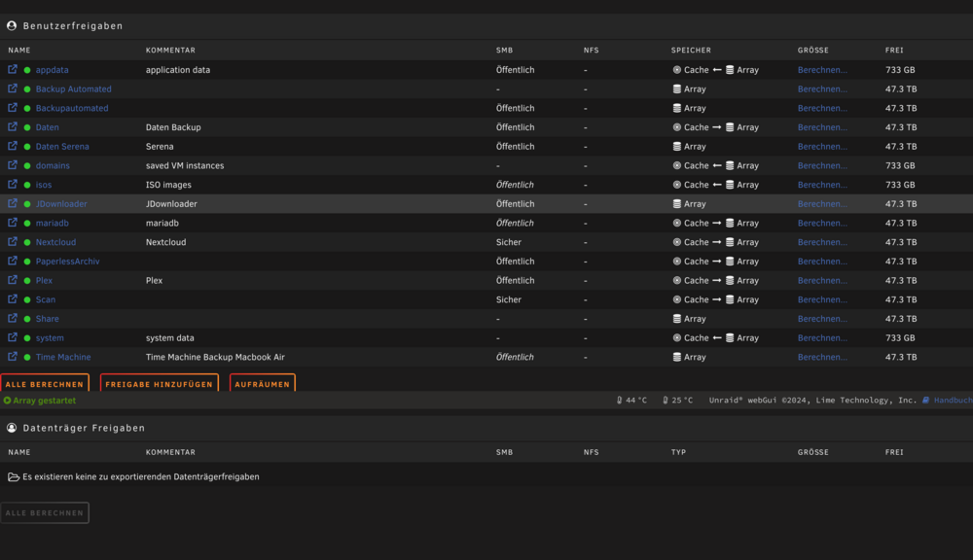Viewport: 973px width, 560px height.
Task: Click the greyed Alle Berechnen button below disk shares
Action: (45, 513)
